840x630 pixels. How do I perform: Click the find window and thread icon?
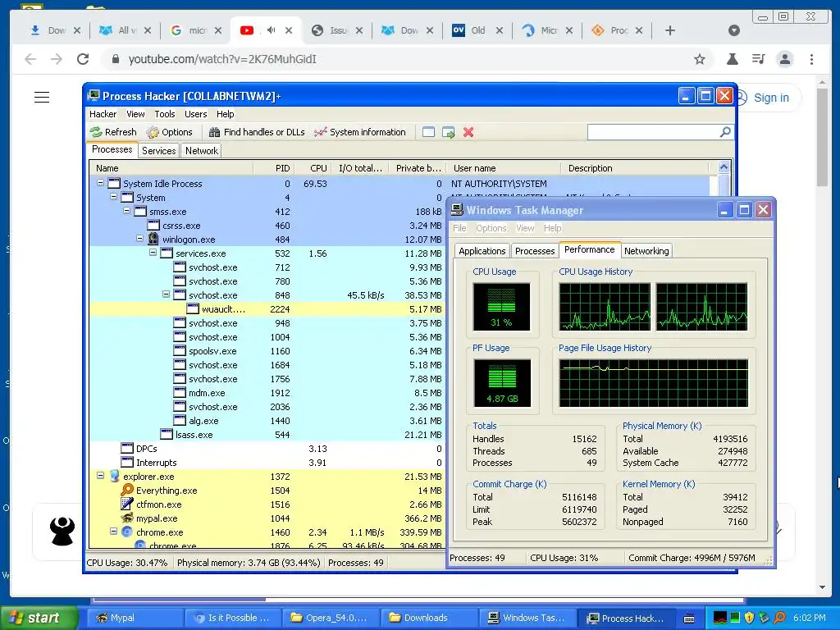449,132
